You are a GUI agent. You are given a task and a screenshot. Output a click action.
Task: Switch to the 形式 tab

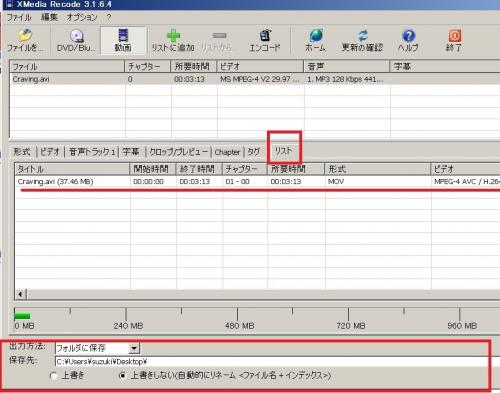[22, 152]
